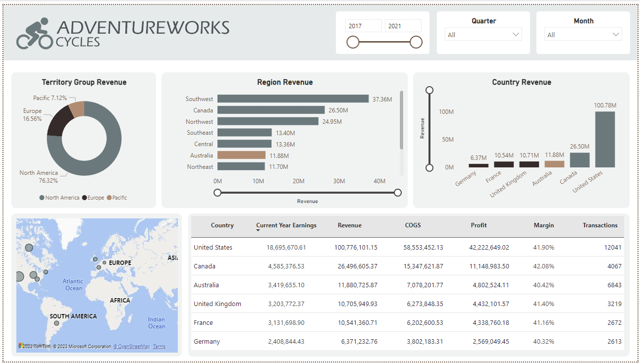
Task: Sort table by Transactions column header
Action: pos(600,225)
